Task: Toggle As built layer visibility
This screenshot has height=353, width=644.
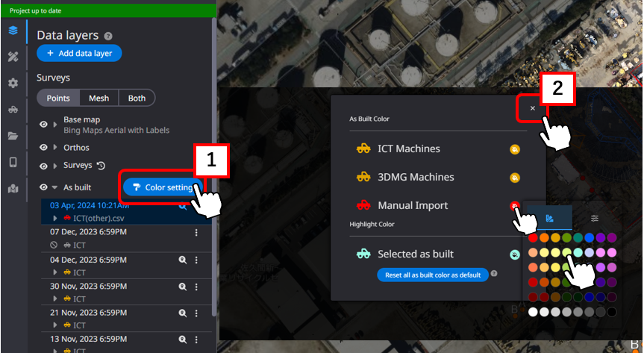Action: point(43,187)
